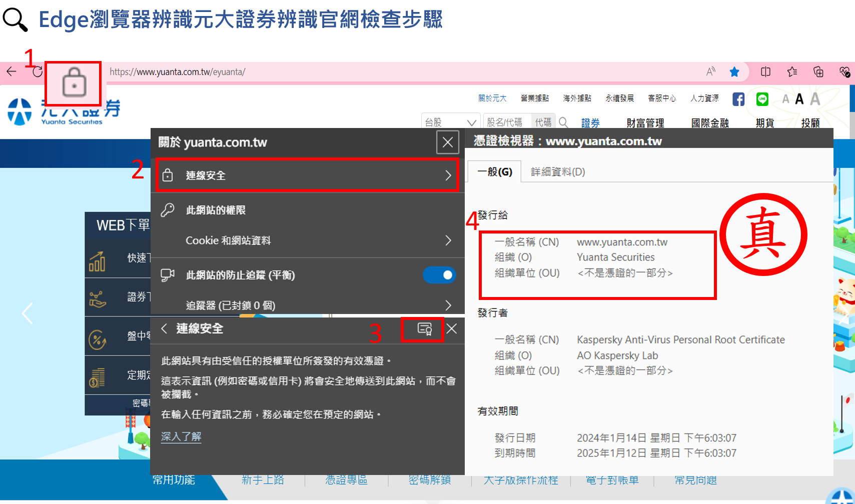Open 海外據點 link

(x=577, y=98)
